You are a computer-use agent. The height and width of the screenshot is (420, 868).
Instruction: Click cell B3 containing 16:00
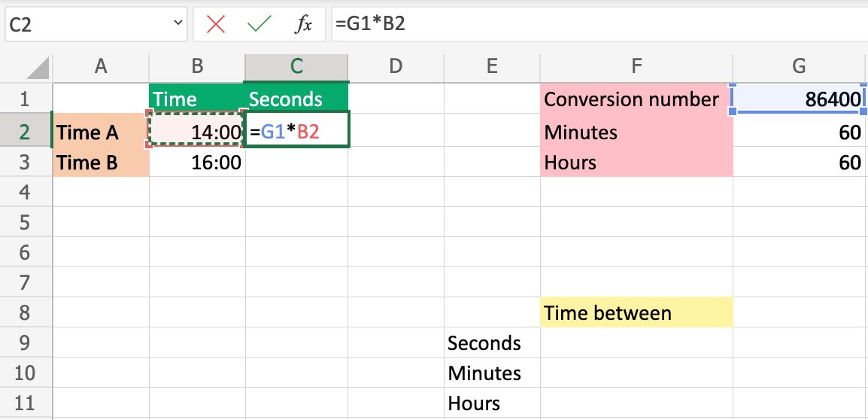[x=198, y=163]
